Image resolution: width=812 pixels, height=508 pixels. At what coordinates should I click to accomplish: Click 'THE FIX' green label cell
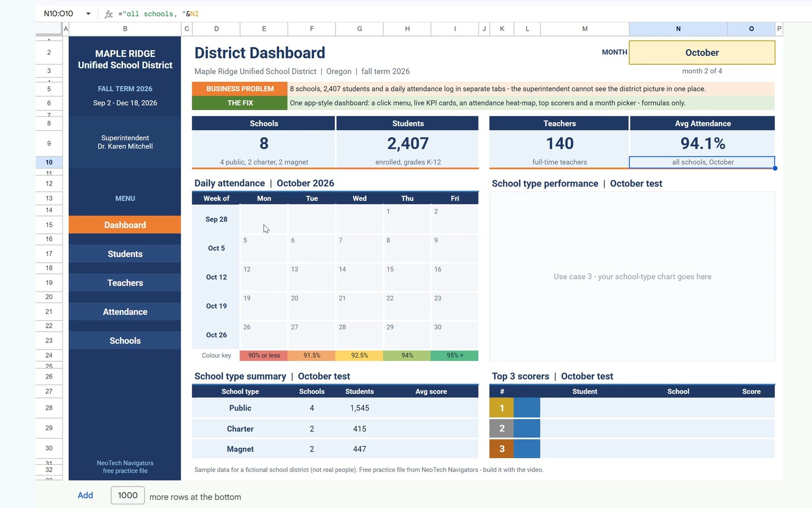pos(240,103)
